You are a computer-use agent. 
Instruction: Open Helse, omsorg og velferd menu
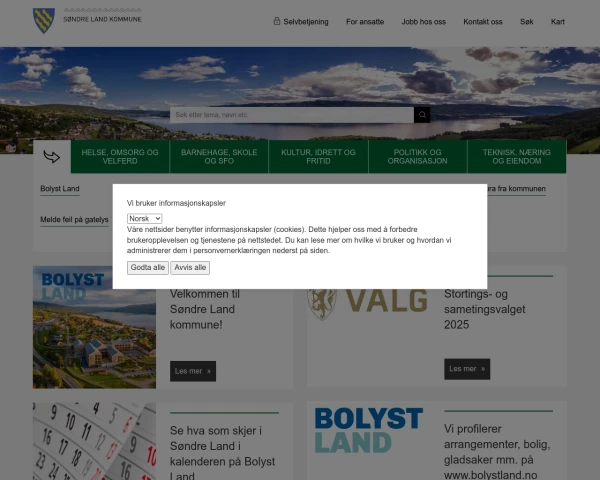[120, 156]
